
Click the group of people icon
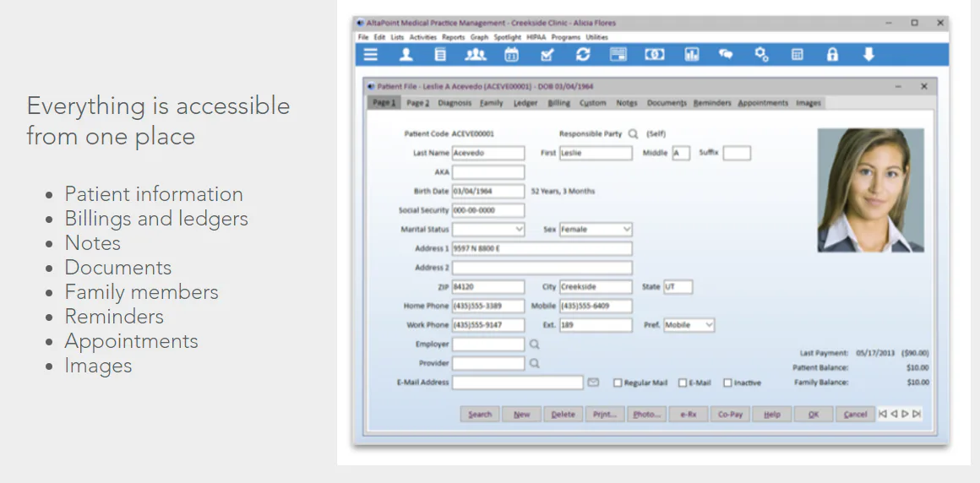pyautogui.click(x=476, y=54)
